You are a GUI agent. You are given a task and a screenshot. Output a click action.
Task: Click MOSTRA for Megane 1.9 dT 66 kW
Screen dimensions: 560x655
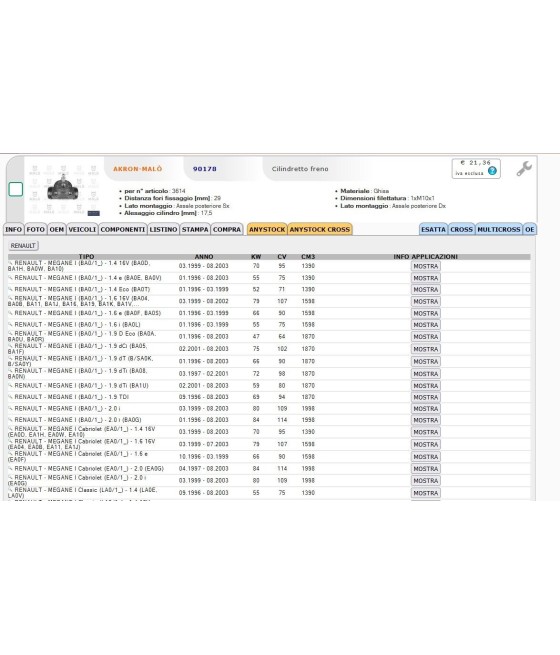point(426,362)
